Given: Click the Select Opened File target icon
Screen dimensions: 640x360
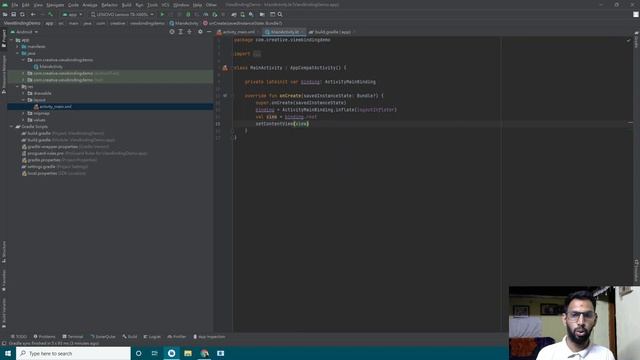Looking at the screenshot, I should (x=172, y=32).
